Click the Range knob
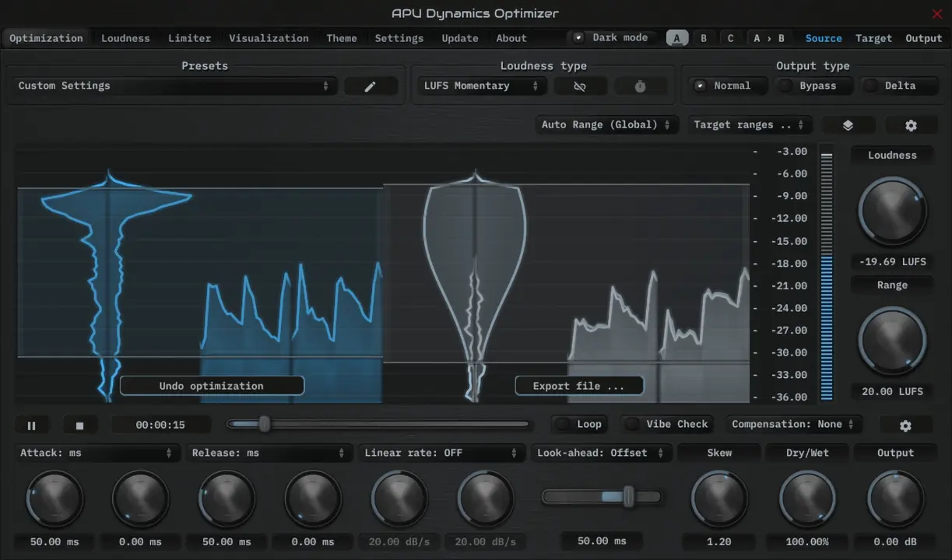 pyautogui.click(x=892, y=341)
